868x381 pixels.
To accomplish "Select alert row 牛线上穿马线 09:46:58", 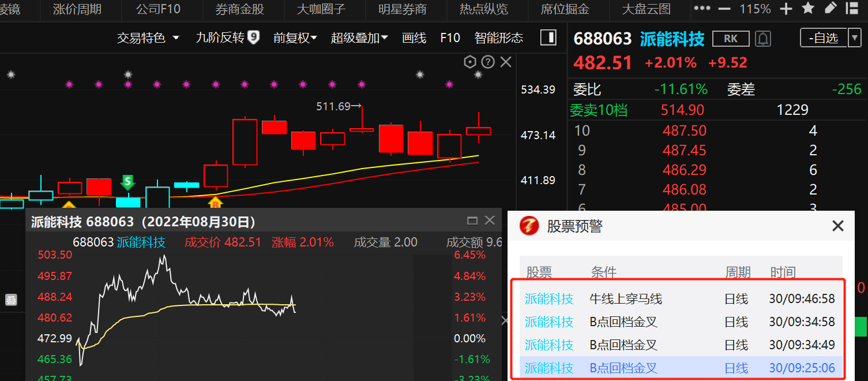I will point(680,298).
